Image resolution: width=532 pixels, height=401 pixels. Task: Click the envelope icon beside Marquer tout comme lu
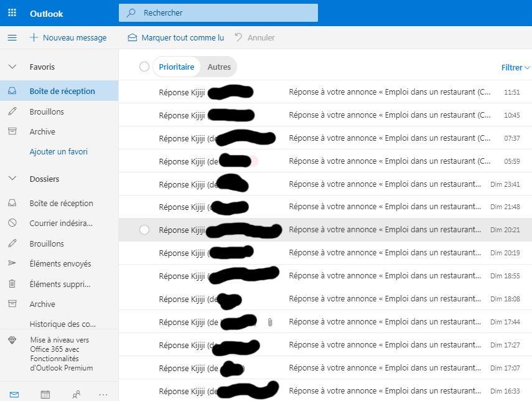132,37
